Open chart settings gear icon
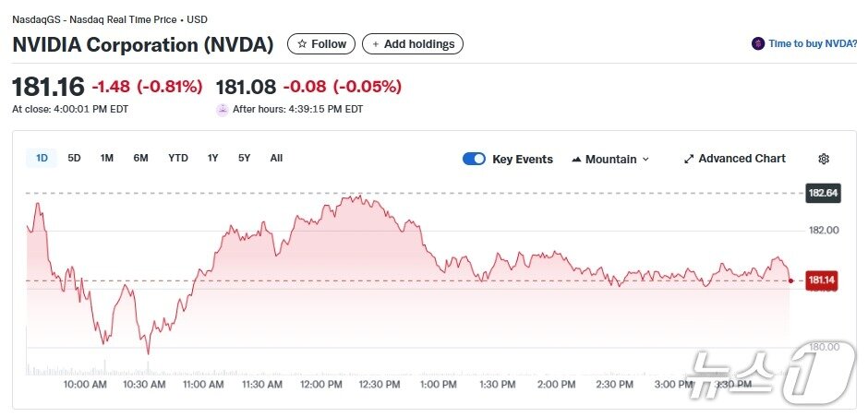Viewport: 868px width, 417px height. [824, 159]
